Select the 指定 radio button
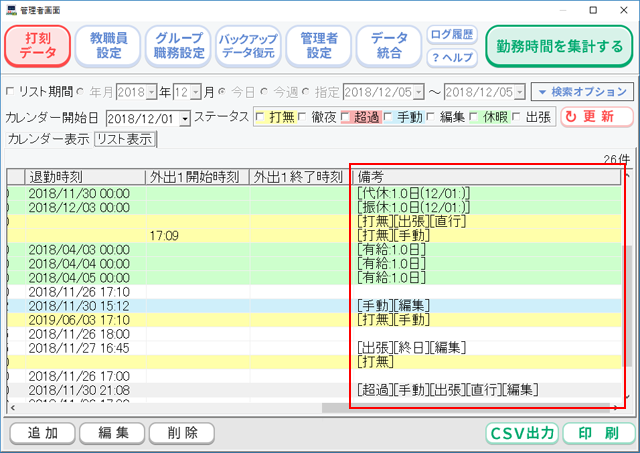The height and width of the screenshot is (453, 640). [x=306, y=92]
